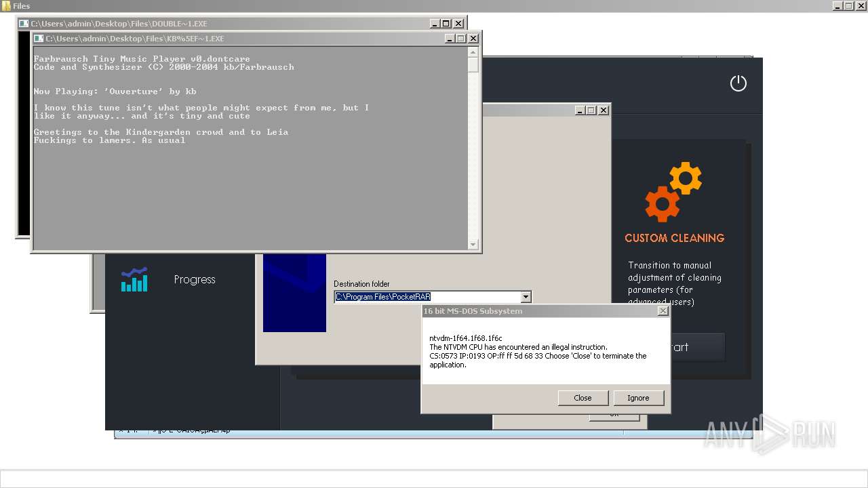
Task: Click the Custom Cleaning gears icon
Action: [x=673, y=192]
